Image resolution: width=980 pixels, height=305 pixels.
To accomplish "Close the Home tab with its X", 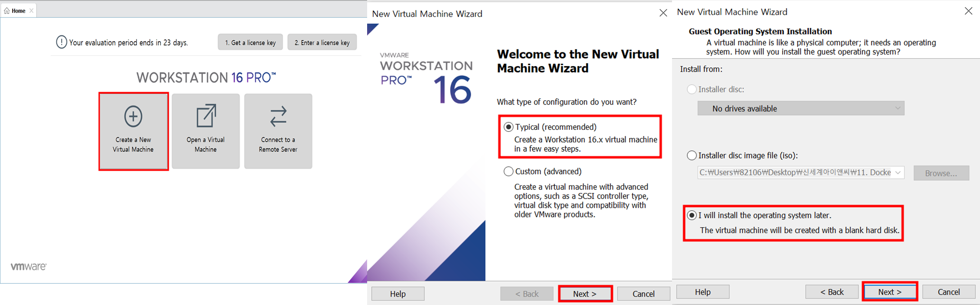I will 32,11.
